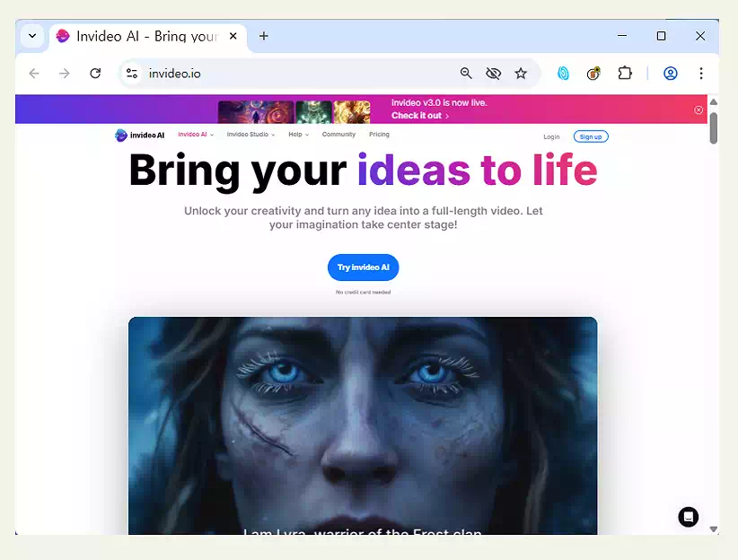Reload the page with refresh icon
This screenshot has width=738, height=560.
click(x=95, y=74)
